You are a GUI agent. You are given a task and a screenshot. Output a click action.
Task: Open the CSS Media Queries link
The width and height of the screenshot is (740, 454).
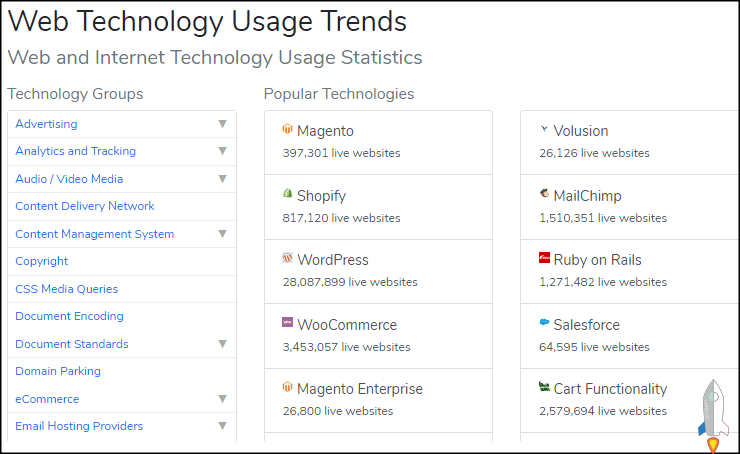click(x=66, y=289)
